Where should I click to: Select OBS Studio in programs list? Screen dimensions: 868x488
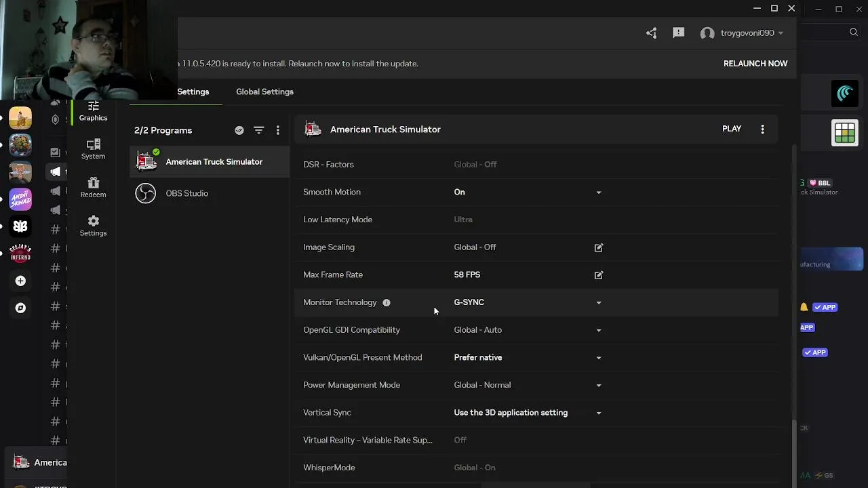[x=186, y=193]
